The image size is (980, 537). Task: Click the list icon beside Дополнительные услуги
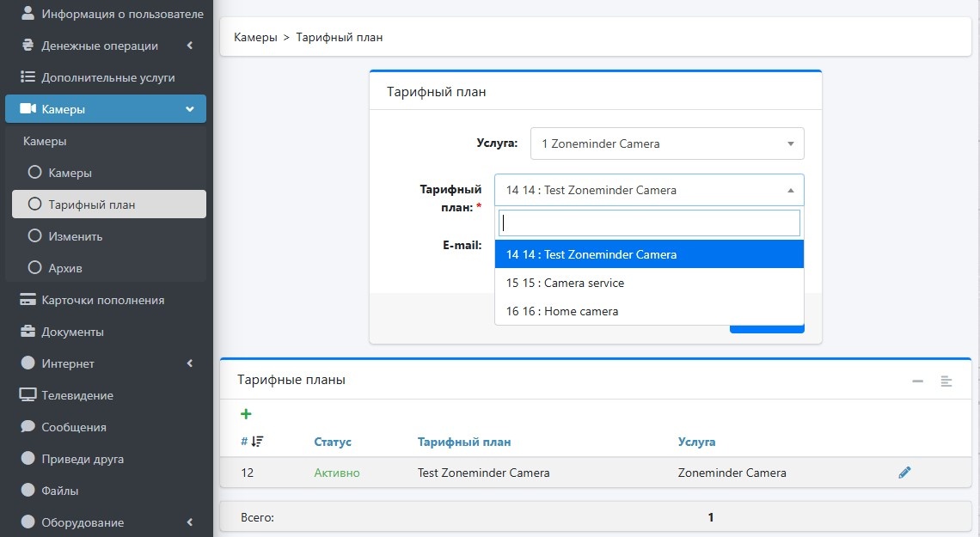(x=28, y=76)
